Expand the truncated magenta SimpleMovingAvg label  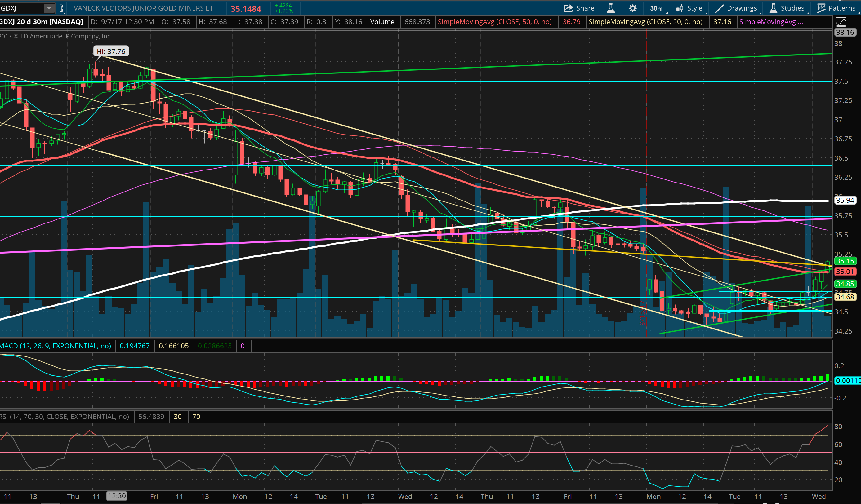pyautogui.click(x=771, y=22)
